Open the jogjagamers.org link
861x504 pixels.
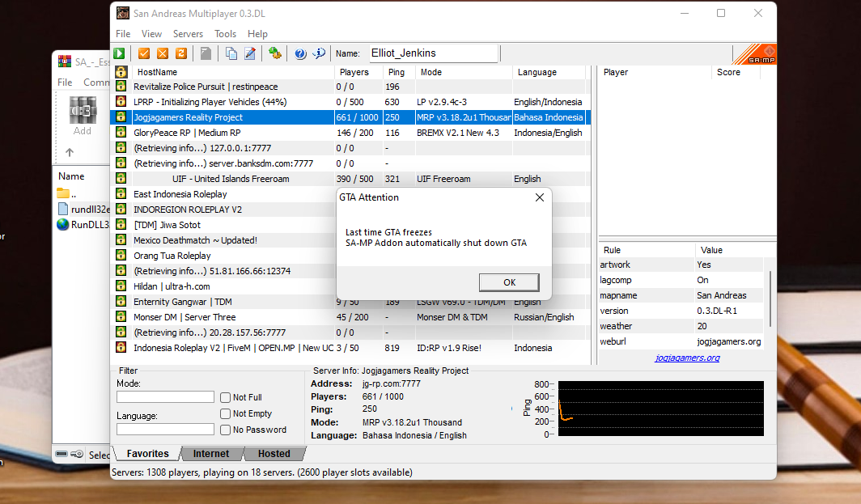(687, 358)
